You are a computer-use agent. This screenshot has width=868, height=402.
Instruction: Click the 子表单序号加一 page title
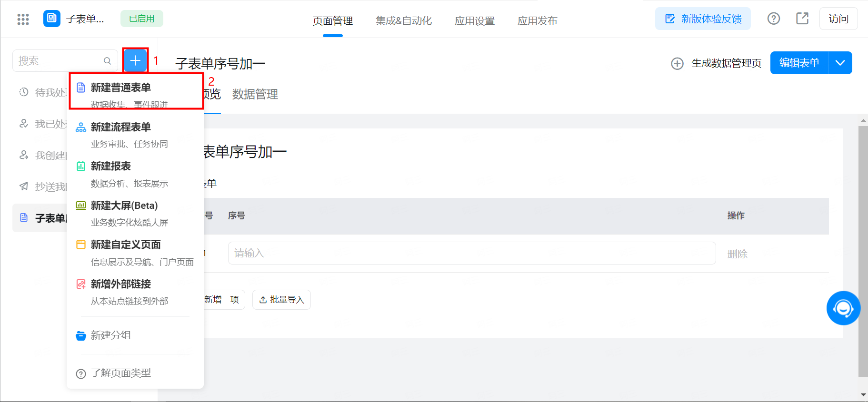click(220, 64)
